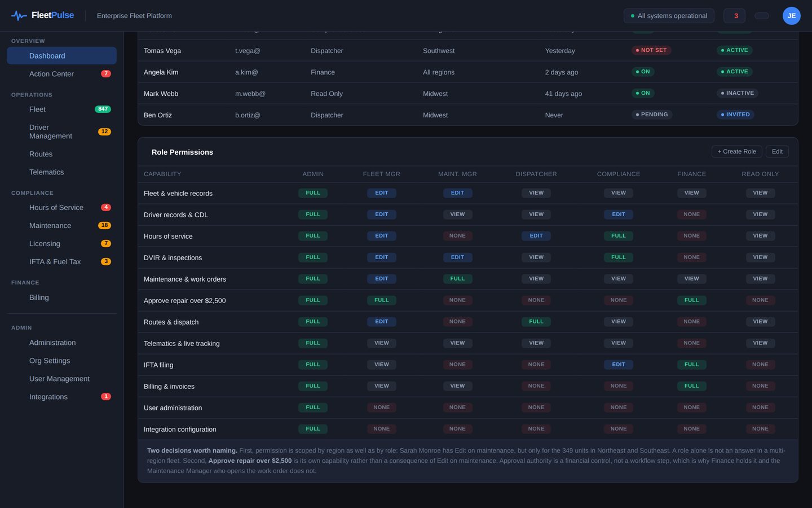Open the Maint. Mgr permission for Hours of service
812x508 pixels.
pos(457,236)
